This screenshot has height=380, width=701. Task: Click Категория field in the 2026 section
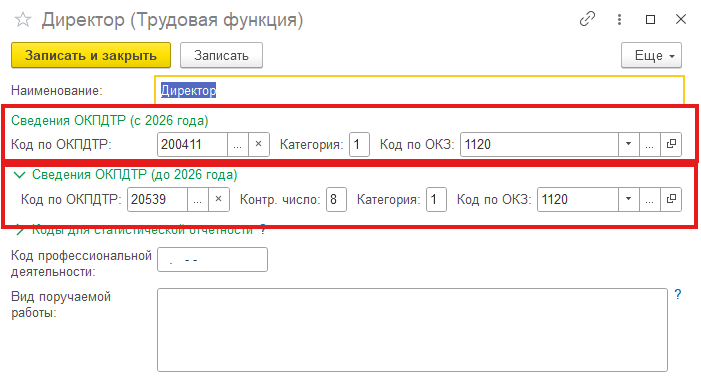pyautogui.click(x=359, y=144)
